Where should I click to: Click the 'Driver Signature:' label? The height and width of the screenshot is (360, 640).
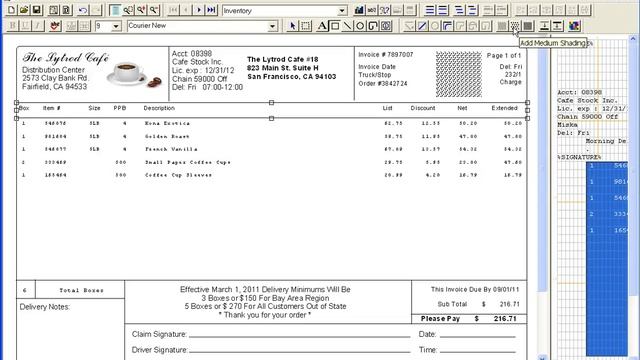coord(160,350)
